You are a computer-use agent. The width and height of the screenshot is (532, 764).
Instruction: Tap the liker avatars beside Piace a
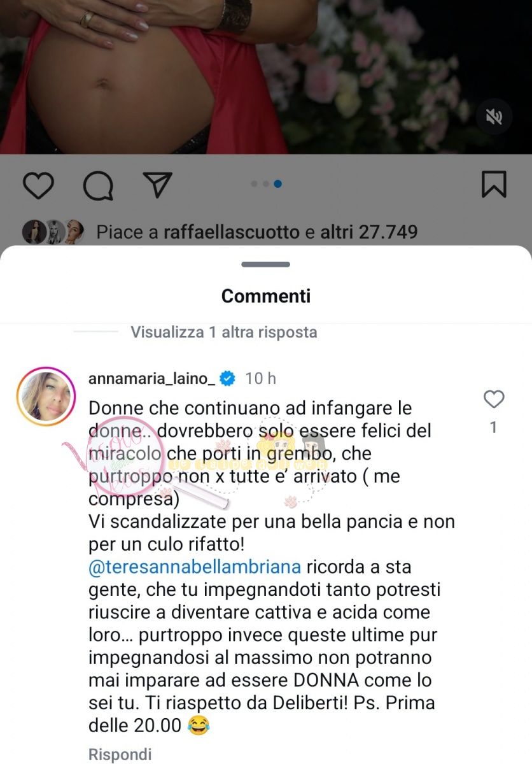(x=55, y=232)
